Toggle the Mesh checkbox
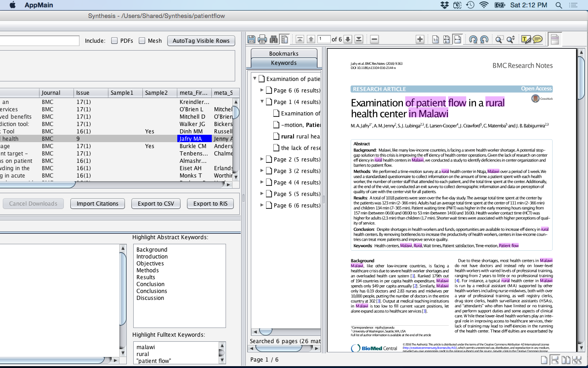Image resolution: width=588 pixels, height=368 pixels. point(142,40)
